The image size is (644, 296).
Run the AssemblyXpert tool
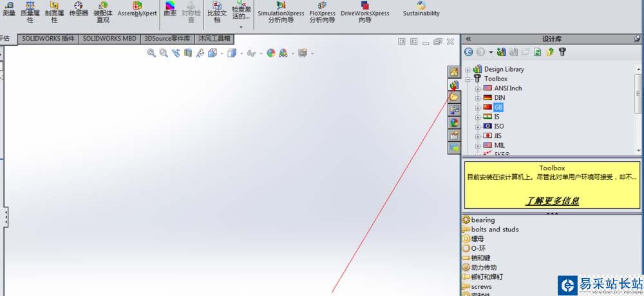pyautogui.click(x=137, y=9)
